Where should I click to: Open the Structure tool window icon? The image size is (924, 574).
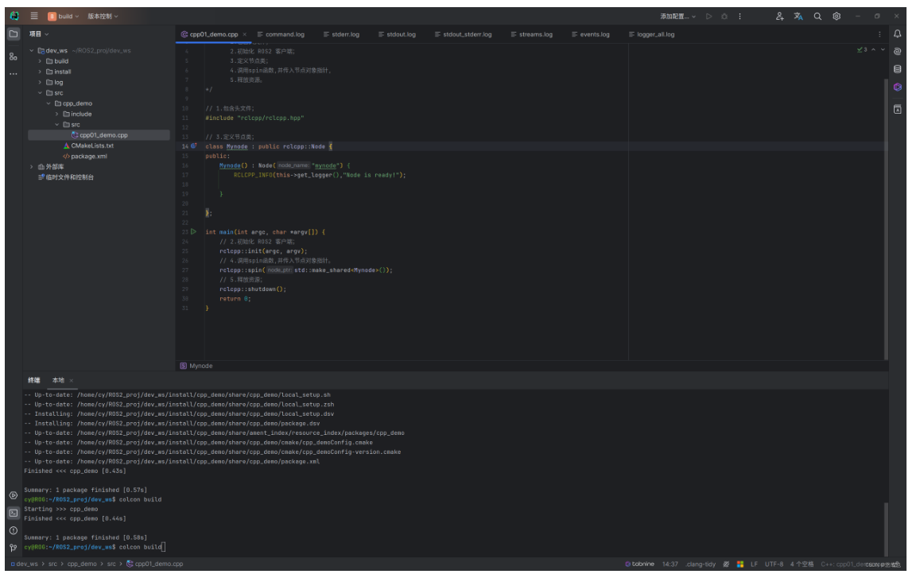click(x=14, y=56)
